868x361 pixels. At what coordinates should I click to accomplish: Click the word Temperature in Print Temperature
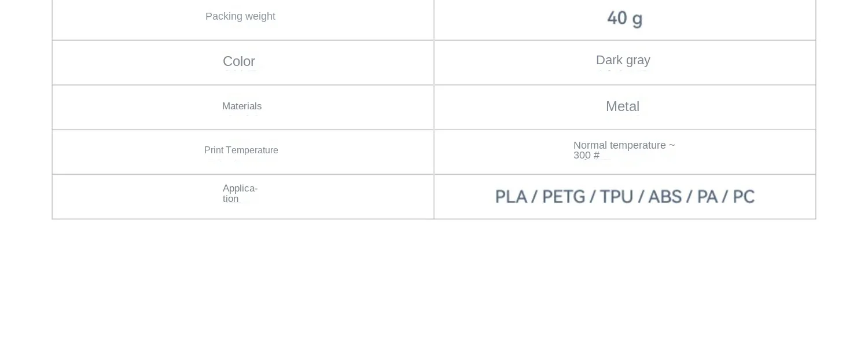252,150
